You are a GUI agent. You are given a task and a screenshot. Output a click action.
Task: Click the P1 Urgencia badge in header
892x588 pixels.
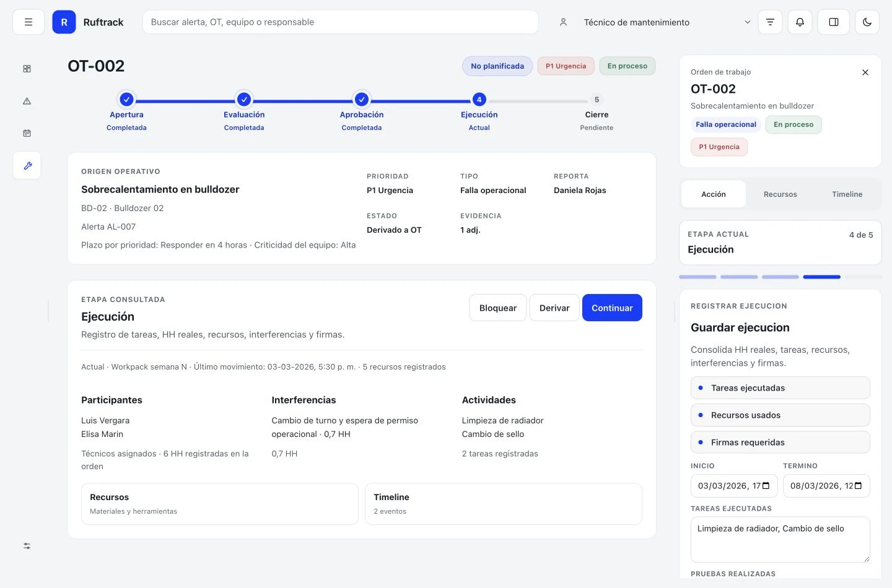point(566,66)
